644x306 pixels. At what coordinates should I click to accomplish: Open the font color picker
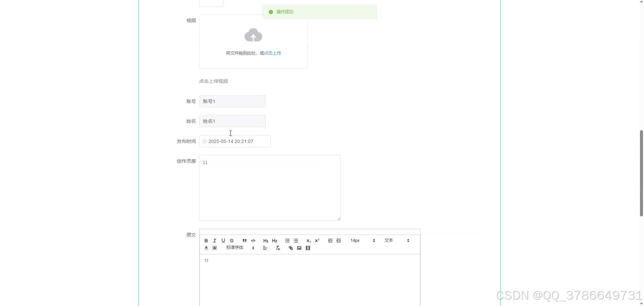pos(206,248)
